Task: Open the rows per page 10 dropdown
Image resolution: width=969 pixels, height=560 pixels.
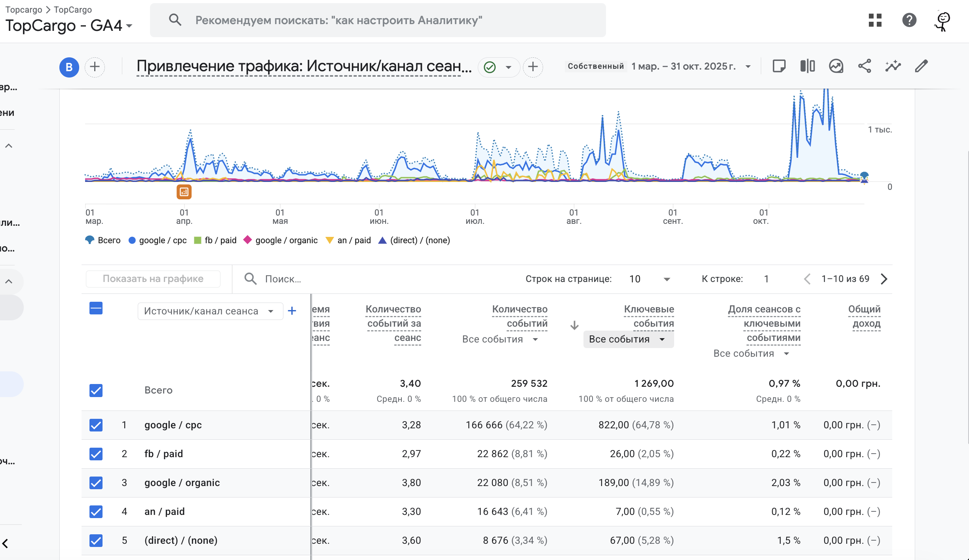Action: click(x=650, y=279)
